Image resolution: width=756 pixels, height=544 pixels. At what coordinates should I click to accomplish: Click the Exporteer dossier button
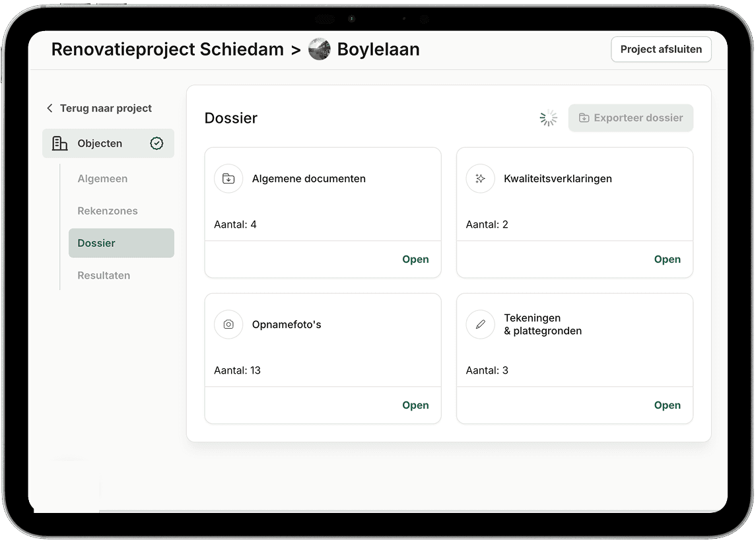pos(631,118)
